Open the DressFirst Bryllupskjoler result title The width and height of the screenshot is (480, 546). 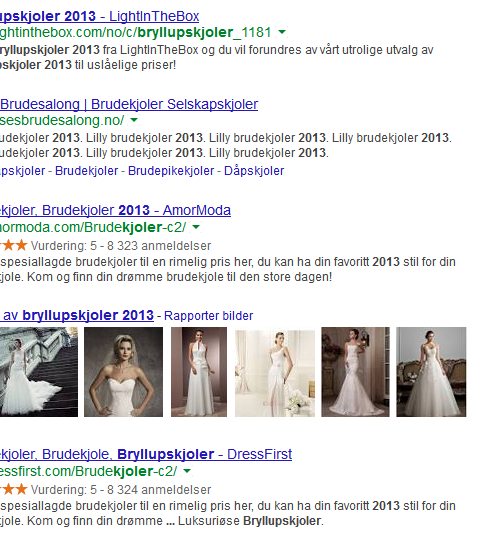[x=146, y=454]
